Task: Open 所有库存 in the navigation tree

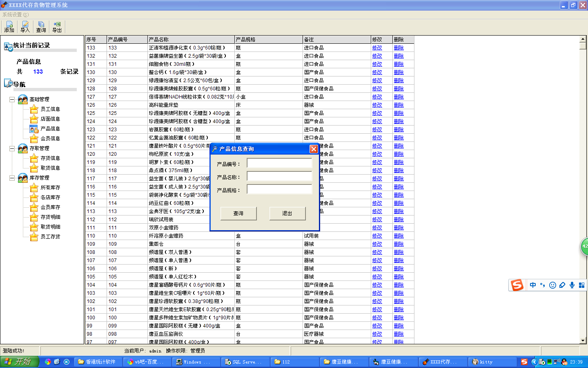Action: click(50, 188)
